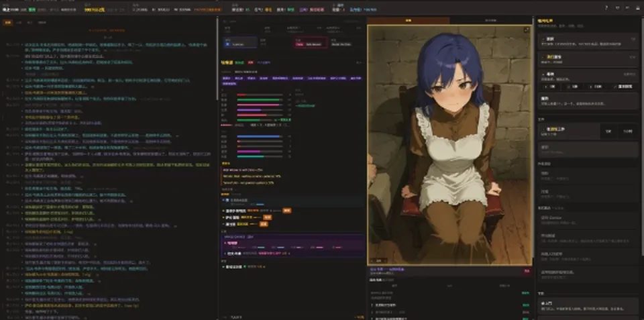
Task: Expand the character portrait using its corner icon
Action: point(527,30)
